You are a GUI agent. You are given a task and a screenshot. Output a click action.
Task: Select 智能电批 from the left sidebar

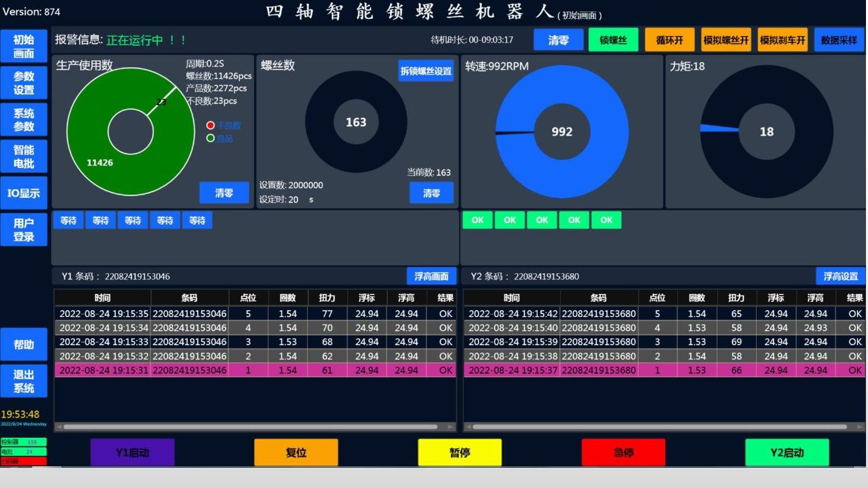24,157
